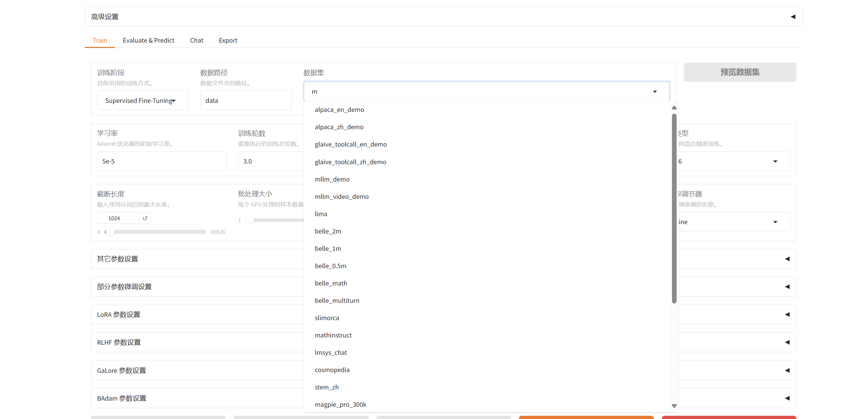The height and width of the screenshot is (419, 868).
Task: Click scroll-down arrow in dataset list
Action: (x=674, y=406)
